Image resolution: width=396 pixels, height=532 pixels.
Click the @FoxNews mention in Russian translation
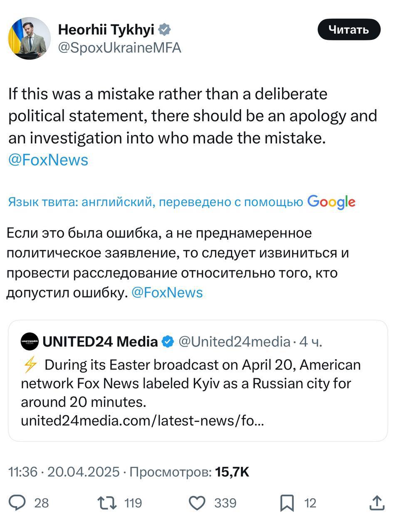tap(167, 293)
